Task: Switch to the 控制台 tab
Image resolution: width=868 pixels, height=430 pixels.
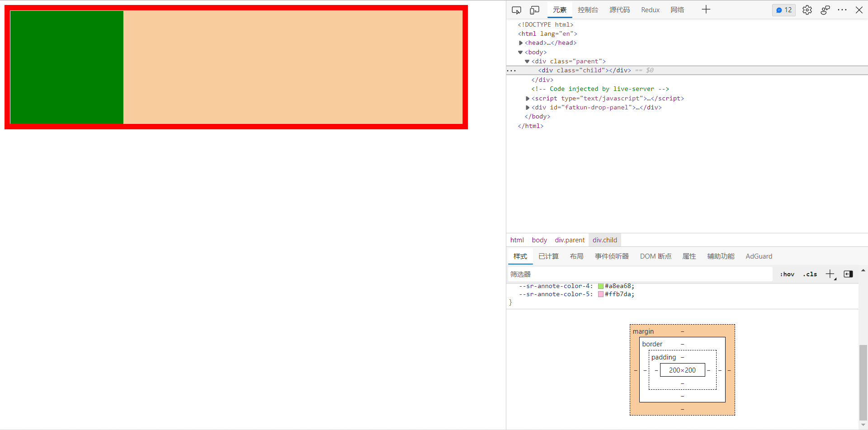Action: pyautogui.click(x=588, y=10)
